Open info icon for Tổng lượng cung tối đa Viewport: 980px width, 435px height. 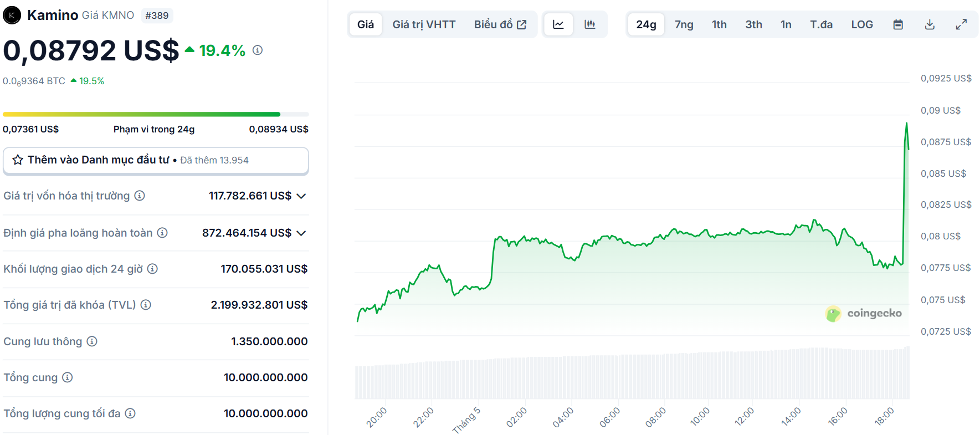tap(130, 413)
